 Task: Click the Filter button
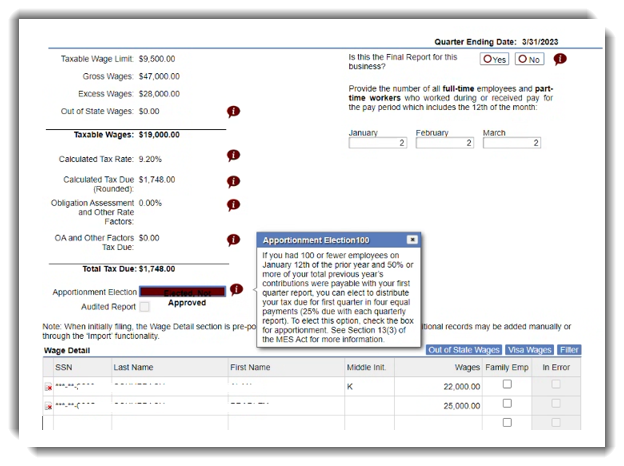(569, 350)
